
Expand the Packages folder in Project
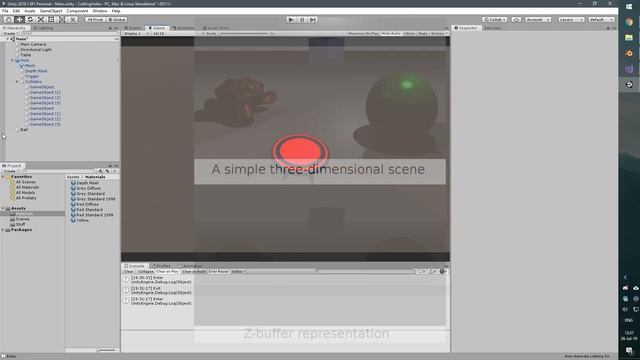3,230
